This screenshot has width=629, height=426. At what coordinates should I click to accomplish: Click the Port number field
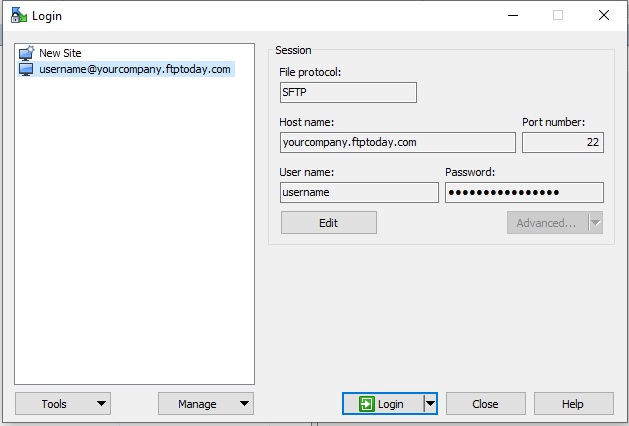pos(562,142)
